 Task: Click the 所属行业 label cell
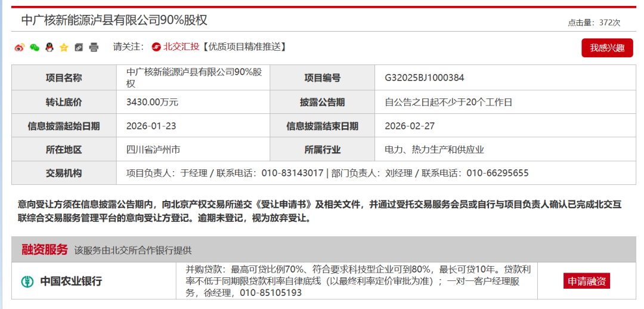(x=322, y=150)
